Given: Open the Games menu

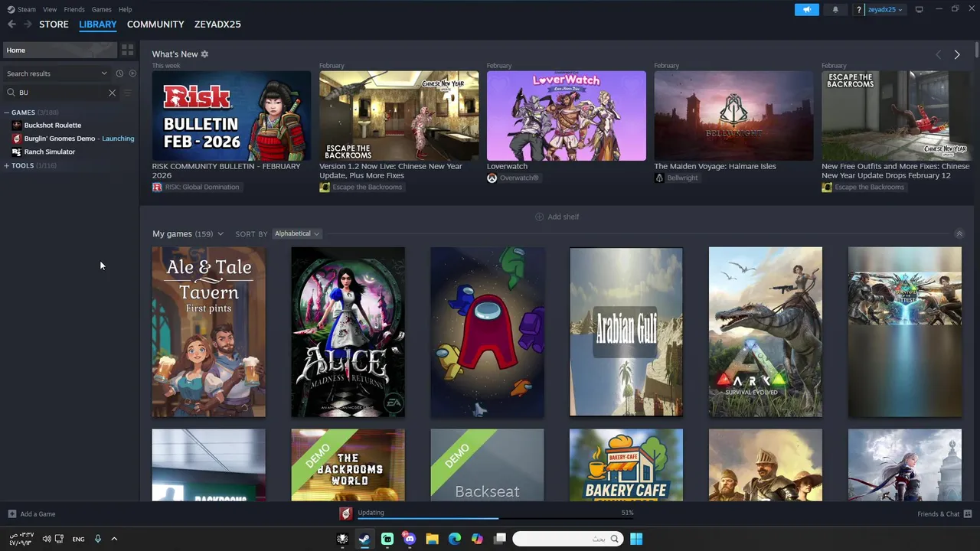Looking at the screenshot, I should point(101,9).
